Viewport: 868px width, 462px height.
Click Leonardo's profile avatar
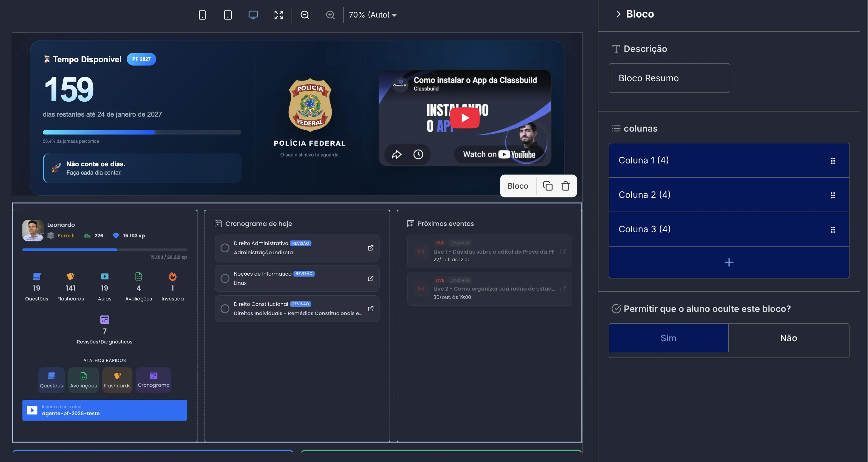point(33,230)
